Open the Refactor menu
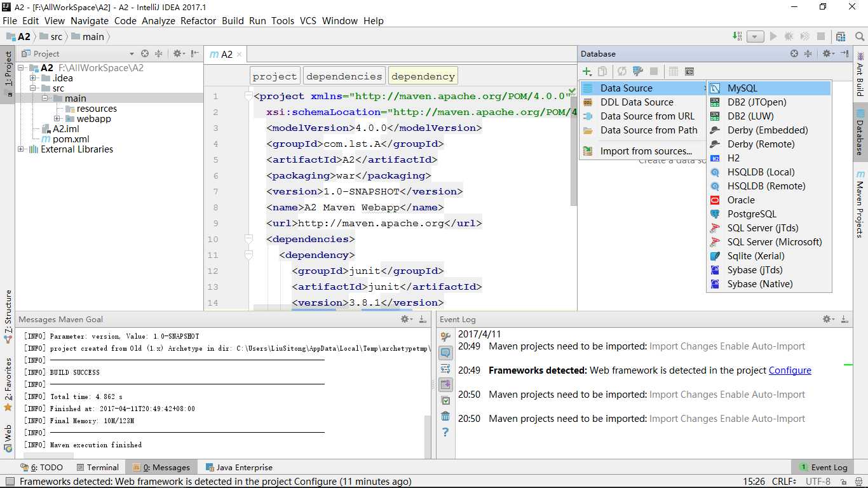Screen dimensions: 868x488 tap(198, 20)
